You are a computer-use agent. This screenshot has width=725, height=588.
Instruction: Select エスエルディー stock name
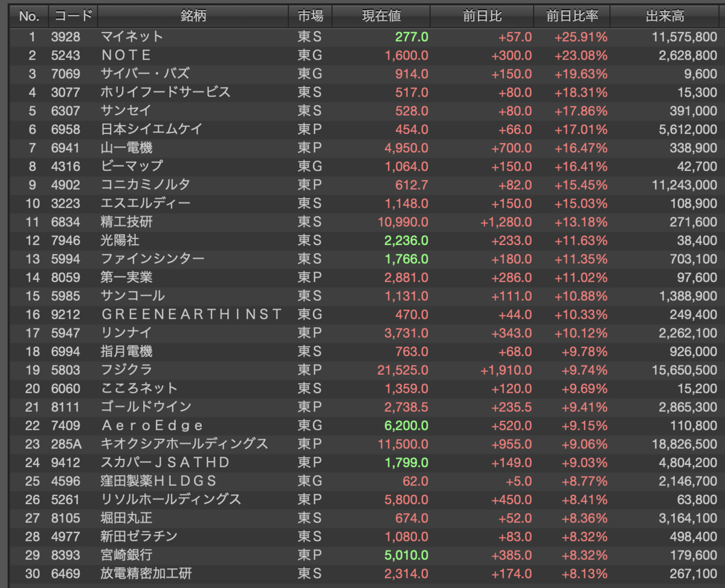(x=146, y=203)
